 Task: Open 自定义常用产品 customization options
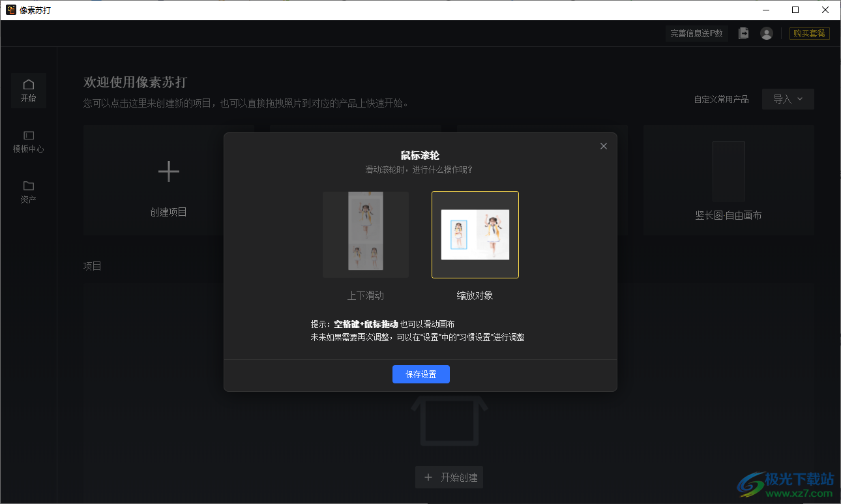pyautogui.click(x=721, y=99)
